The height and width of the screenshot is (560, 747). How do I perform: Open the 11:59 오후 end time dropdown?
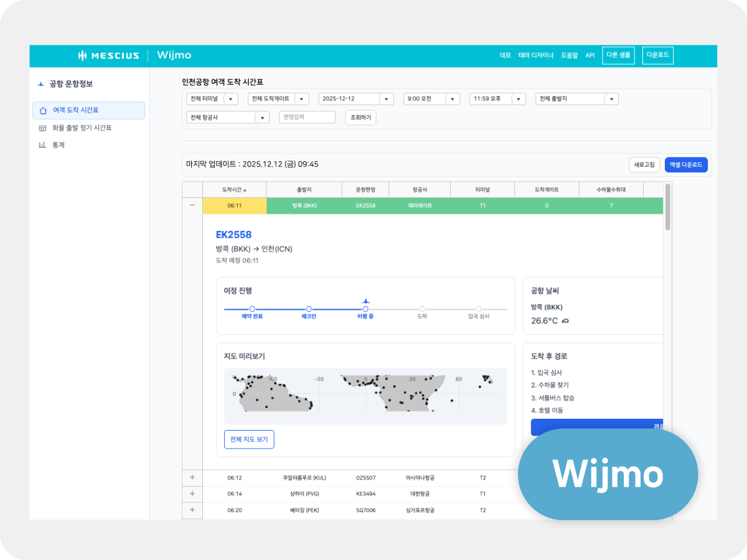(519, 99)
